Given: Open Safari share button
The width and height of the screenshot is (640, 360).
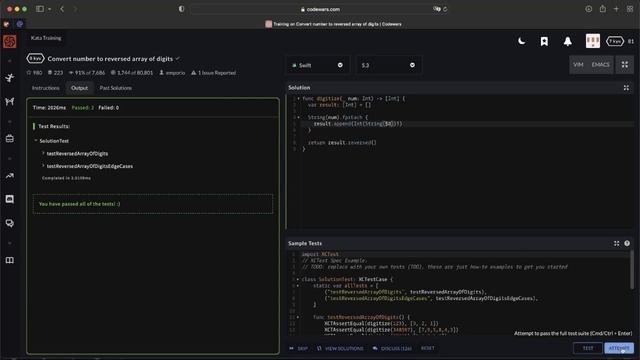Looking at the screenshot, I should pyautogui.click(x=602, y=9).
